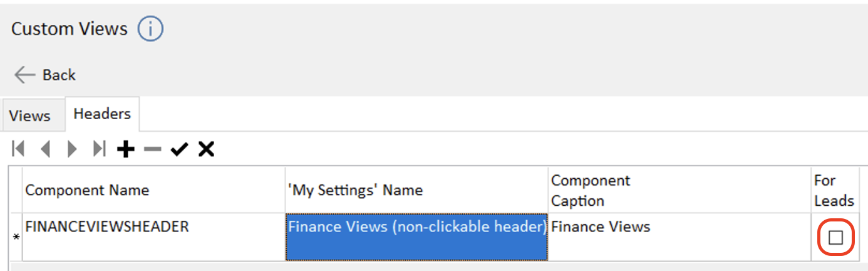Image resolution: width=868 pixels, height=271 pixels.
Task: Click the Back link text
Action: pyautogui.click(x=59, y=75)
